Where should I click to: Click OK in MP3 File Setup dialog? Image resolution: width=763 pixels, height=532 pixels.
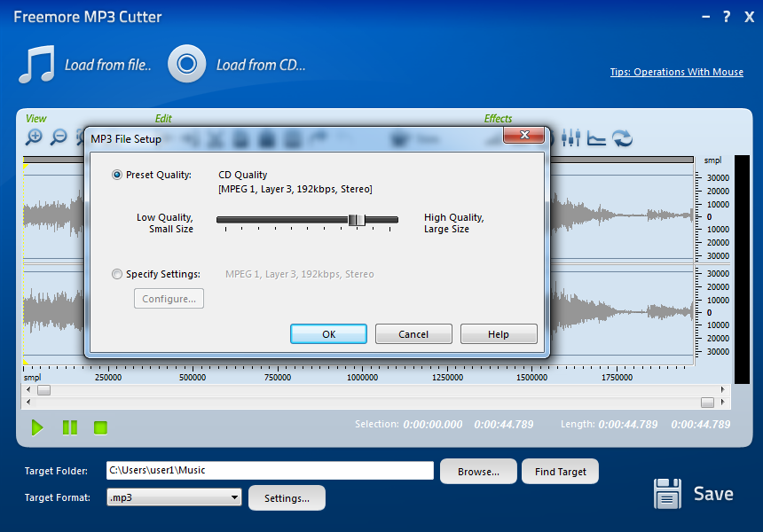328,334
